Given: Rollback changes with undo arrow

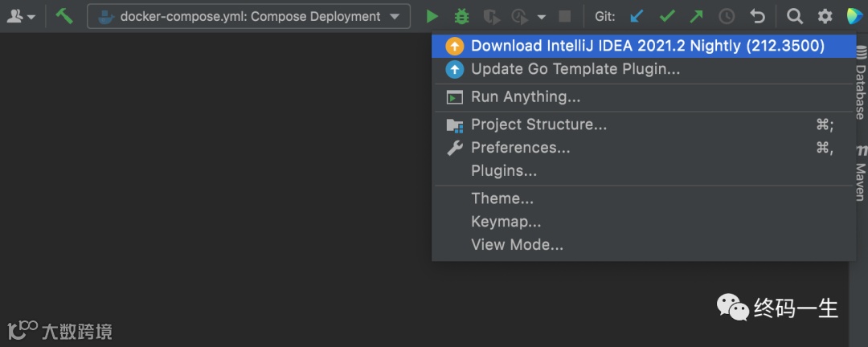Looking at the screenshot, I should coord(757,16).
